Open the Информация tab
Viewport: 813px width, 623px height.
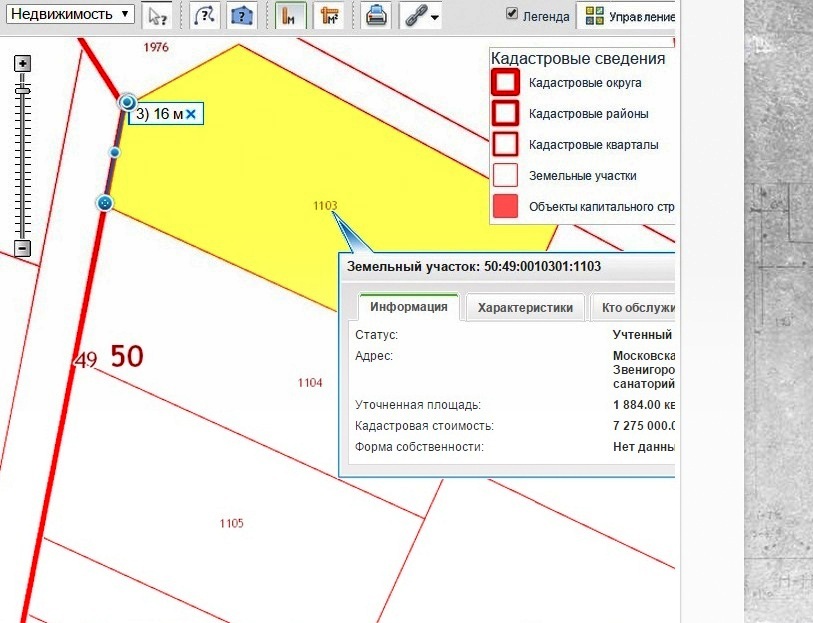(x=407, y=307)
